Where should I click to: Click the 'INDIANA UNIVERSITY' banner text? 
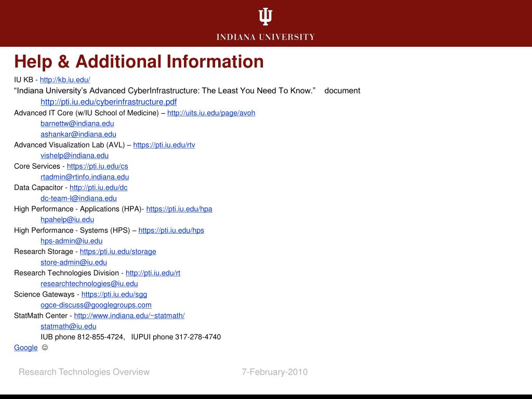(265, 37)
